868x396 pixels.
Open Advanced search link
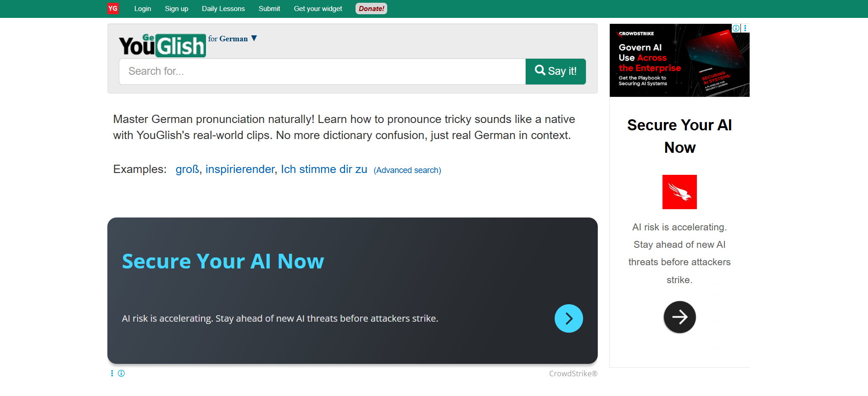click(407, 170)
